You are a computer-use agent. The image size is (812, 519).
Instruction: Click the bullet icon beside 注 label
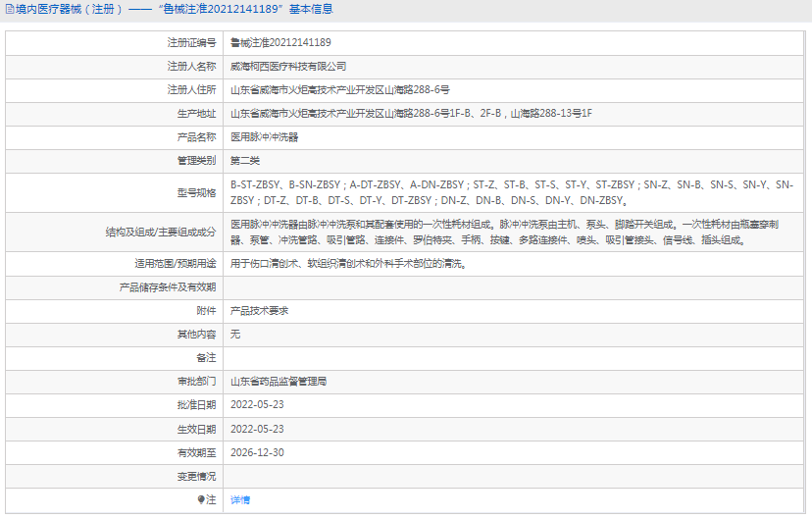pos(201,499)
